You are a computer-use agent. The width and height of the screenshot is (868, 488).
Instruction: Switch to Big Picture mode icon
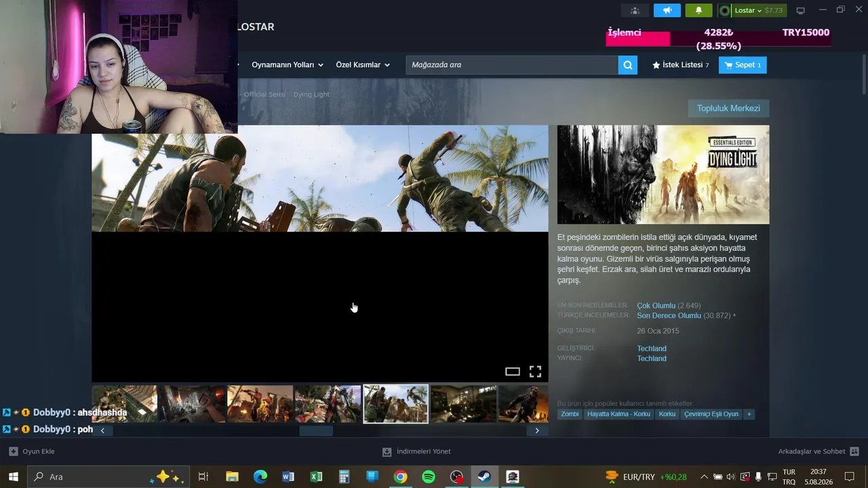pyautogui.click(x=800, y=10)
